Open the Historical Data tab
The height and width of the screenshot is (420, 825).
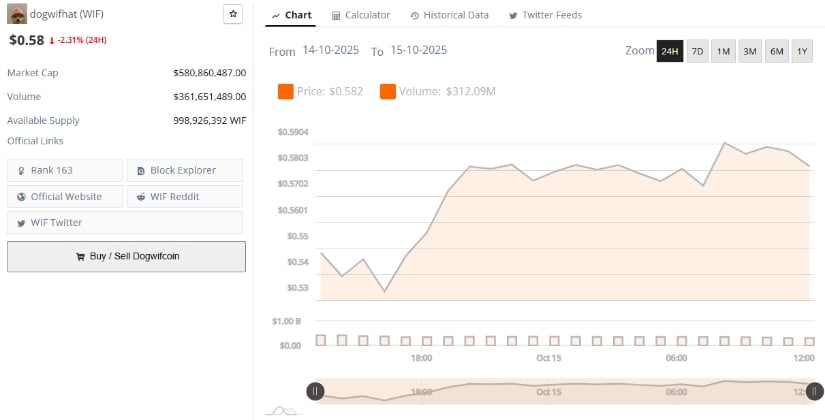click(x=449, y=15)
